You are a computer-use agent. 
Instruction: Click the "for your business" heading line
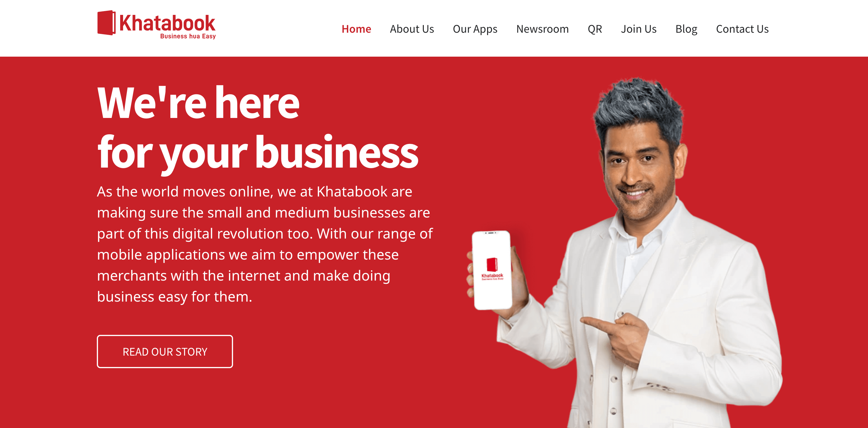(x=258, y=153)
